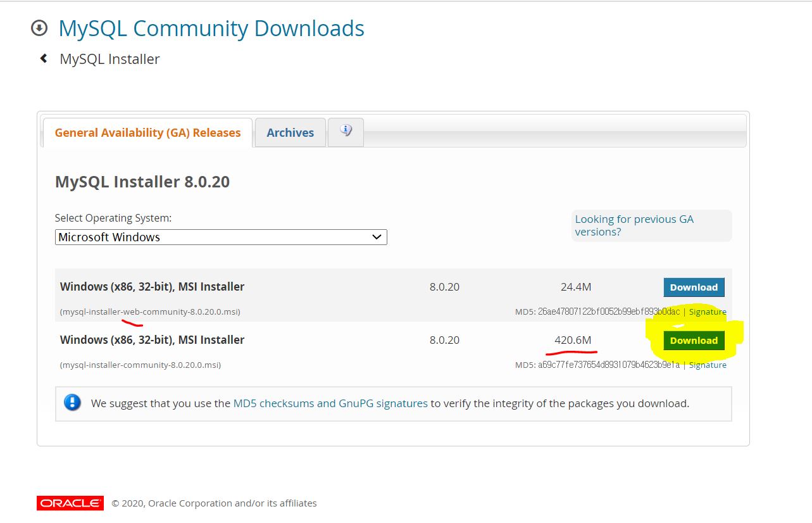Open Looking for previous GA versions link
The image size is (812, 523).
coord(634,225)
